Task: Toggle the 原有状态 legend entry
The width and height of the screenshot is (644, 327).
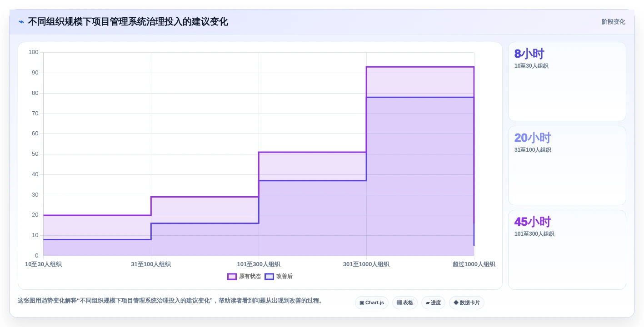Action: pyautogui.click(x=244, y=276)
